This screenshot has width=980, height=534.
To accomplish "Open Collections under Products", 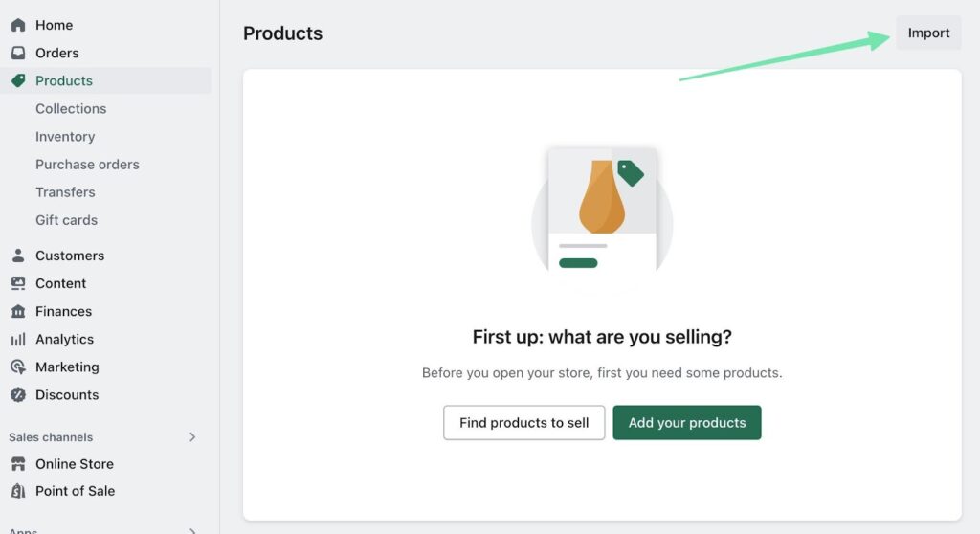I will pyautogui.click(x=71, y=108).
